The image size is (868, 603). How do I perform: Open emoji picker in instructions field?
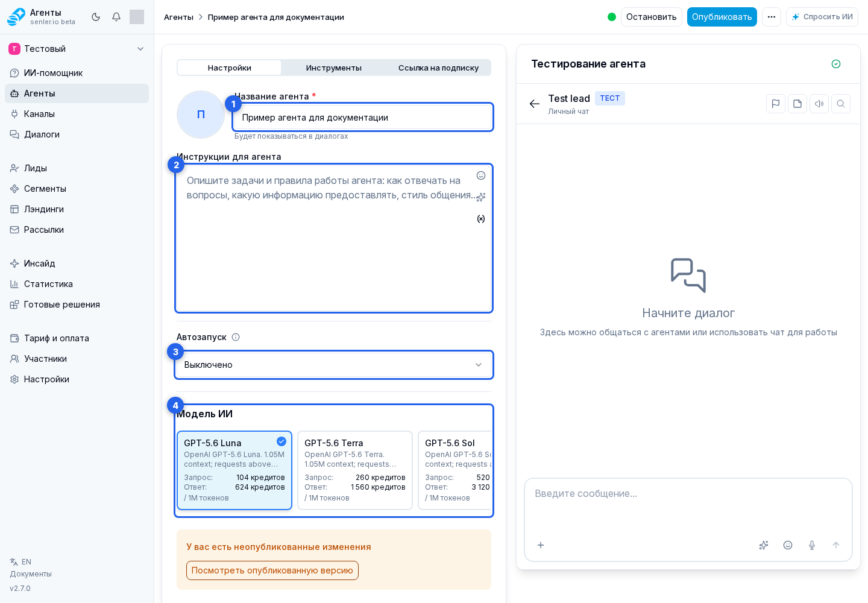pyautogui.click(x=481, y=175)
